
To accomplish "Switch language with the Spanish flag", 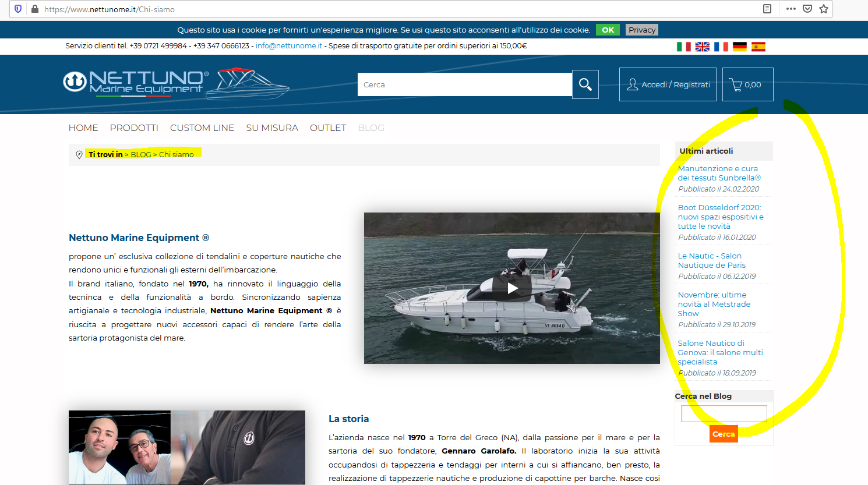I will (758, 47).
